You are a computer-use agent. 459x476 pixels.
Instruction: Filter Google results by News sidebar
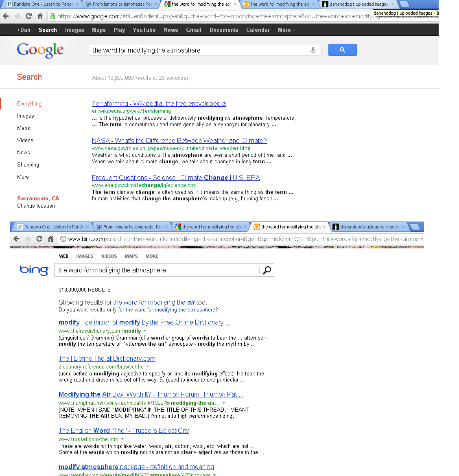(23, 152)
